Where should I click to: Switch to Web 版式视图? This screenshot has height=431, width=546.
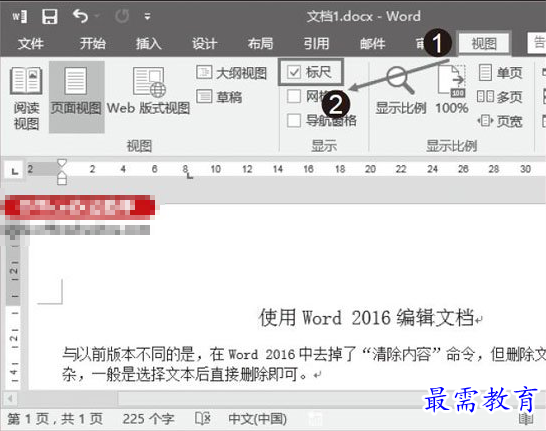(x=148, y=91)
